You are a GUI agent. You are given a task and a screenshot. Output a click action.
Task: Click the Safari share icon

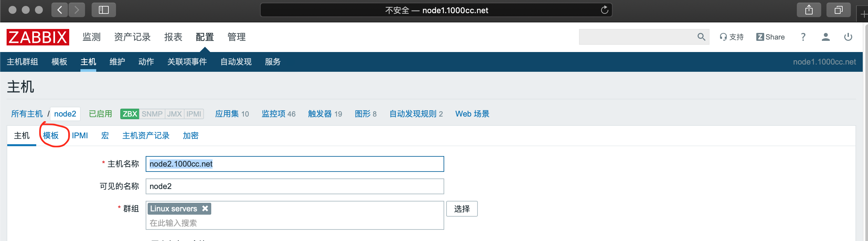point(809,10)
